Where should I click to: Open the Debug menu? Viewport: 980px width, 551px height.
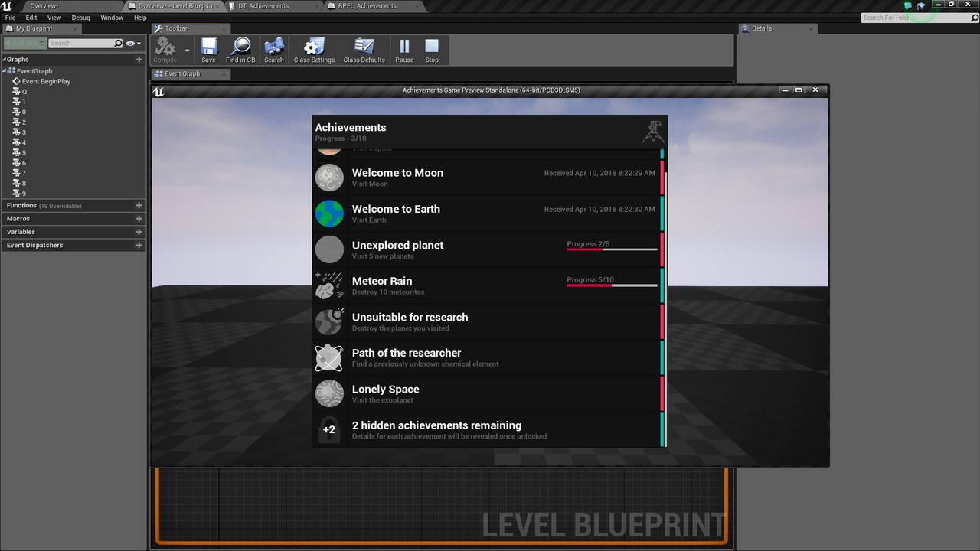(x=80, y=18)
